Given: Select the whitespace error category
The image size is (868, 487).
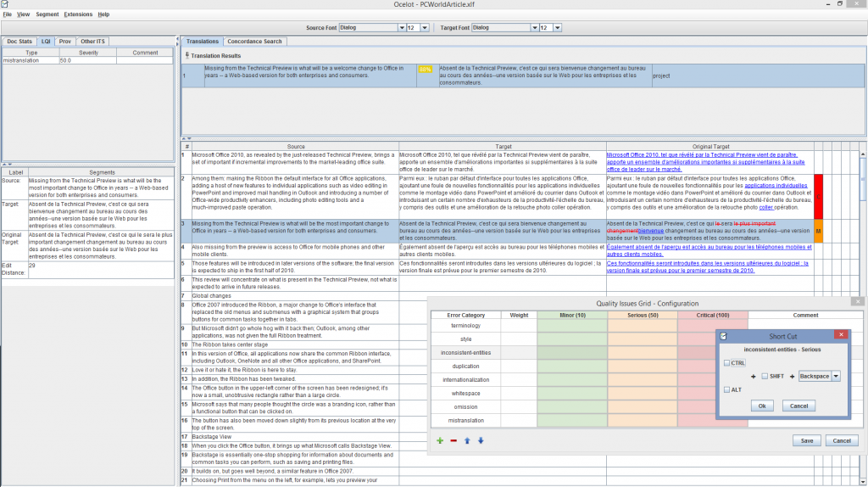Looking at the screenshot, I should tap(465, 394).
